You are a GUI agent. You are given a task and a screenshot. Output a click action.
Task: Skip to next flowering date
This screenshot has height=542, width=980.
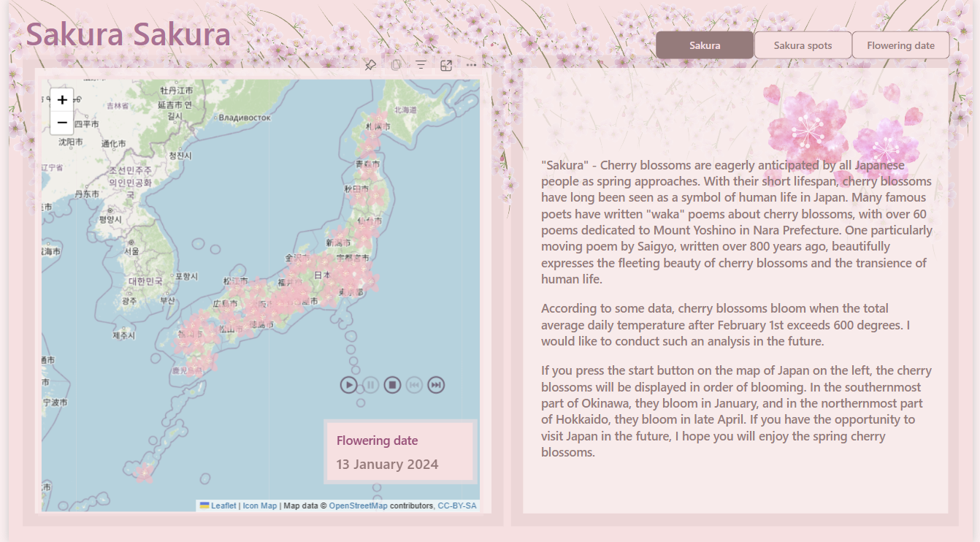click(436, 385)
